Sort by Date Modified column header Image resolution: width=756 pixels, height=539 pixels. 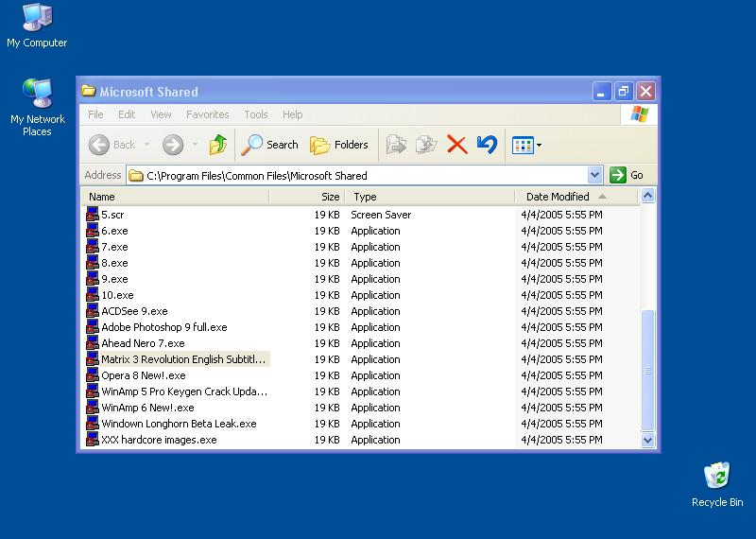tap(576, 197)
